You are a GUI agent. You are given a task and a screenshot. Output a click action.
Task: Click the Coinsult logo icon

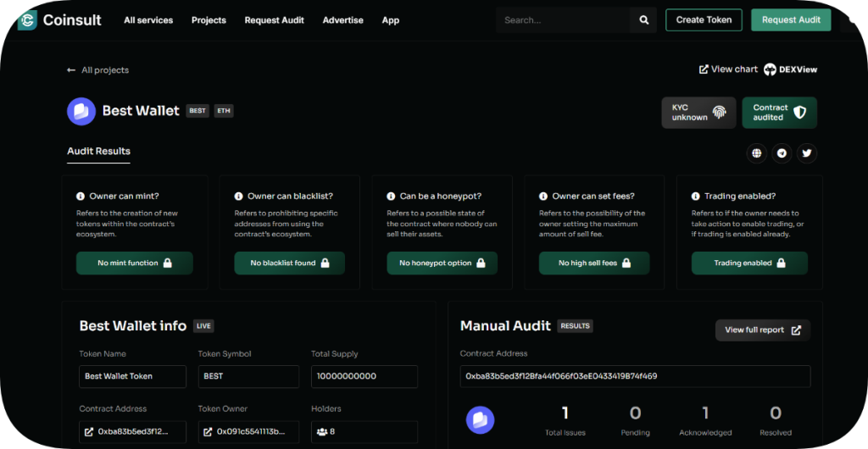click(x=28, y=20)
